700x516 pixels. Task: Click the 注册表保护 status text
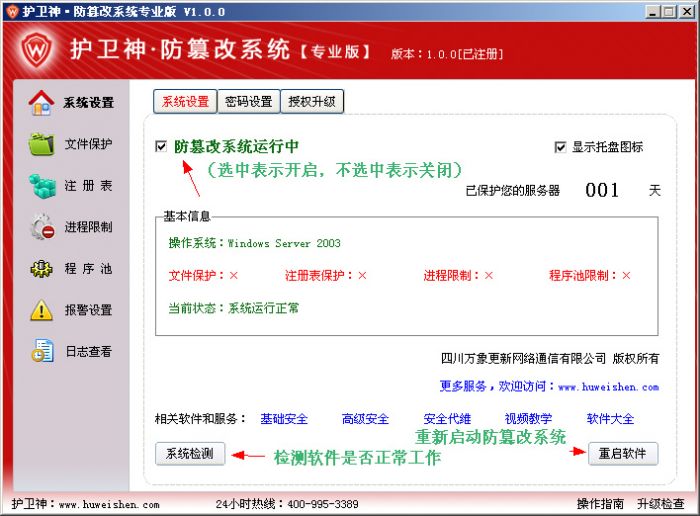pyautogui.click(x=325, y=276)
